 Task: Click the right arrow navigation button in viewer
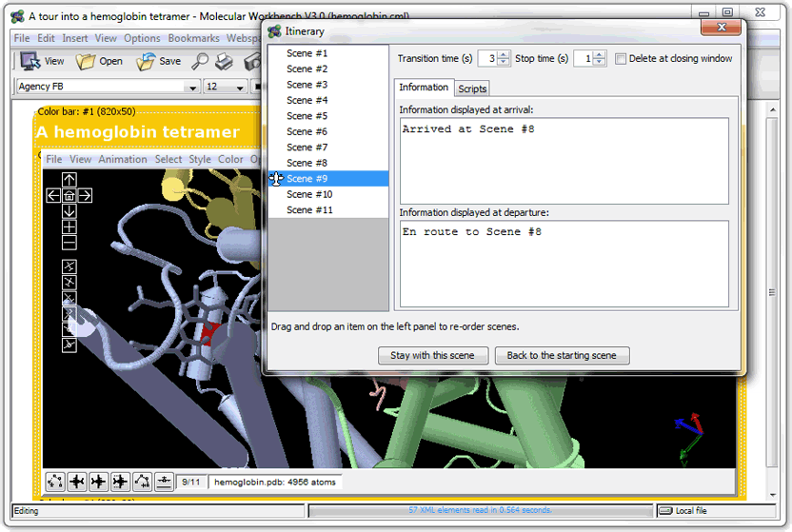(x=85, y=195)
